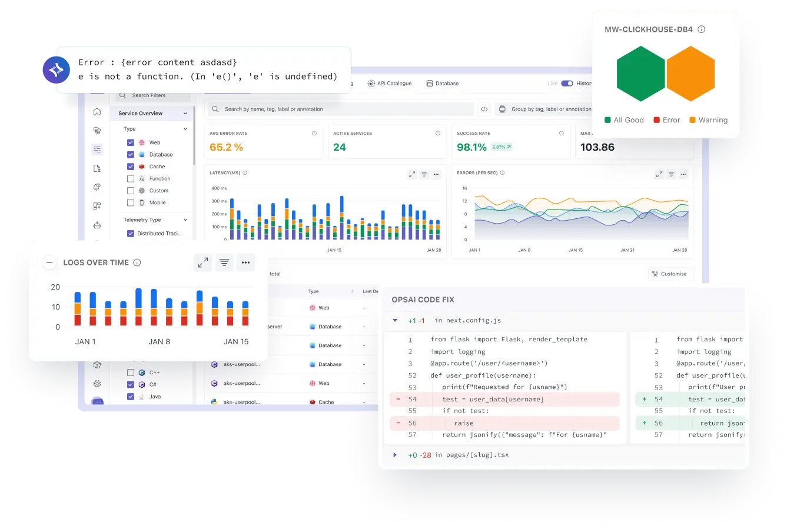This screenshot has height=532, width=787.
Task: Click the code view </> icon beside search bar
Action: 484,109
